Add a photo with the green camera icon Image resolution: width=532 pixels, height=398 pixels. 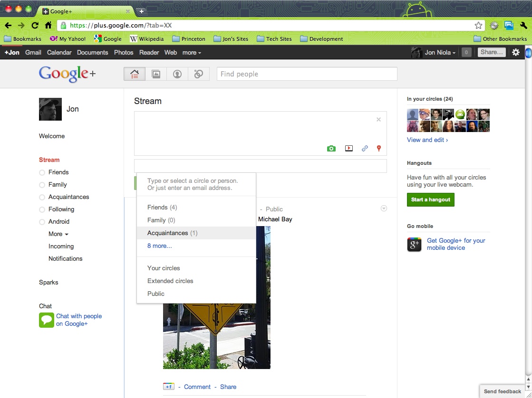pyautogui.click(x=331, y=149)
